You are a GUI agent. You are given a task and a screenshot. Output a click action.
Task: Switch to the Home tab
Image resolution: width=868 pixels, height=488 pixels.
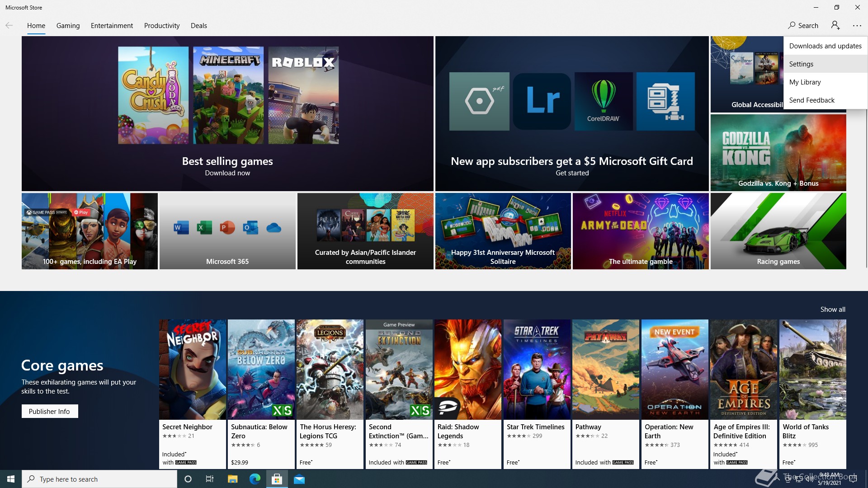tap(36, 25)
